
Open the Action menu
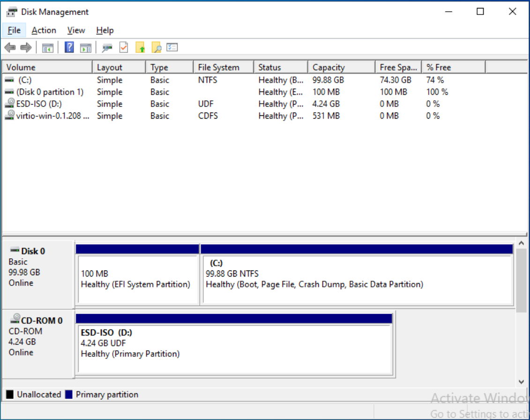point(44,30)
